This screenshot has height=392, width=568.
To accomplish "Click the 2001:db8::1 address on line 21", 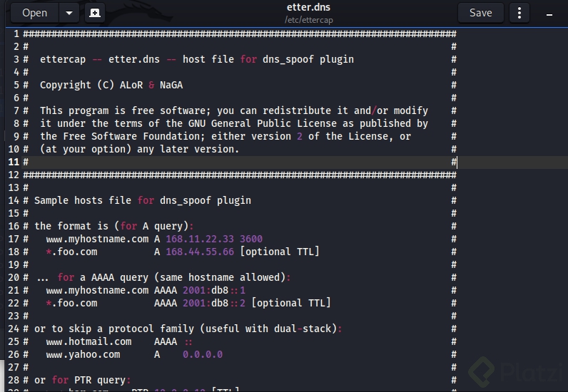I will point(214,290).
